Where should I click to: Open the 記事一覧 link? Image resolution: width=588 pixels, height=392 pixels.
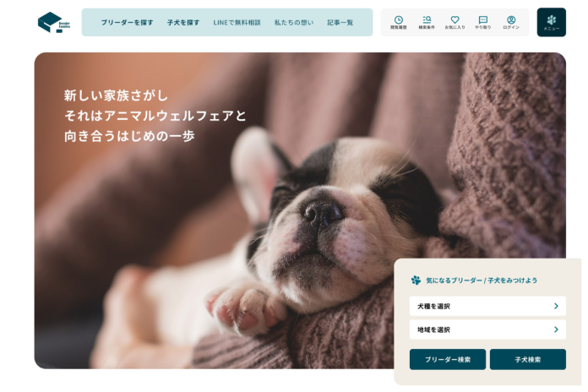[340, 23]
